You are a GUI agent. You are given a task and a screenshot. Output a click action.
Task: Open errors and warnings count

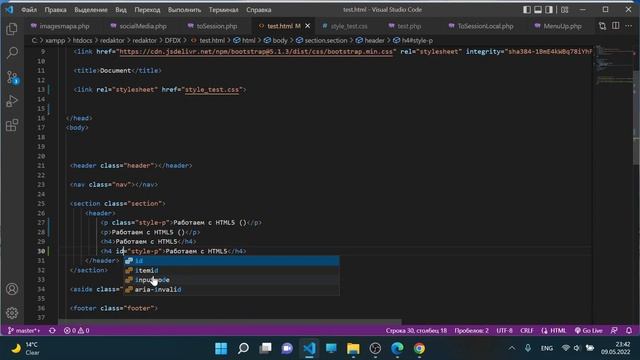point(76,331)
